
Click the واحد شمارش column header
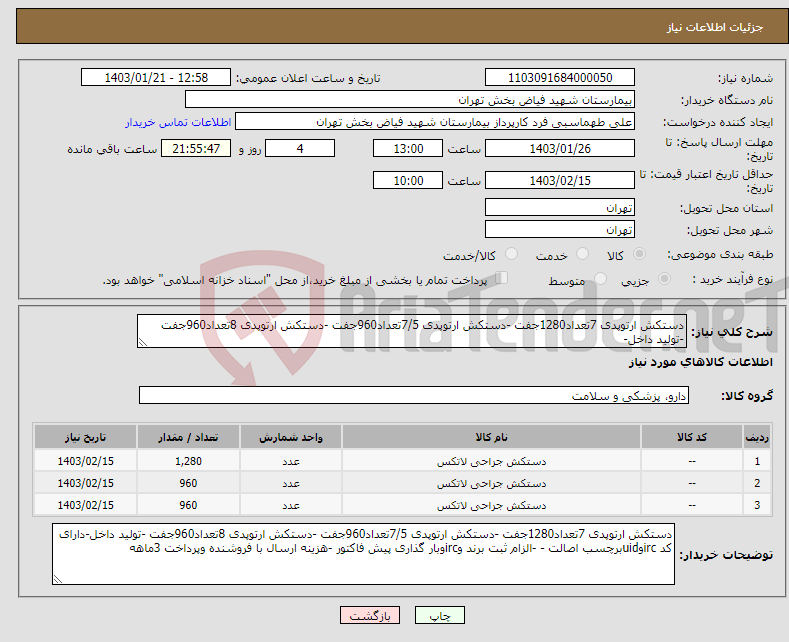click(x=291, y=437)
